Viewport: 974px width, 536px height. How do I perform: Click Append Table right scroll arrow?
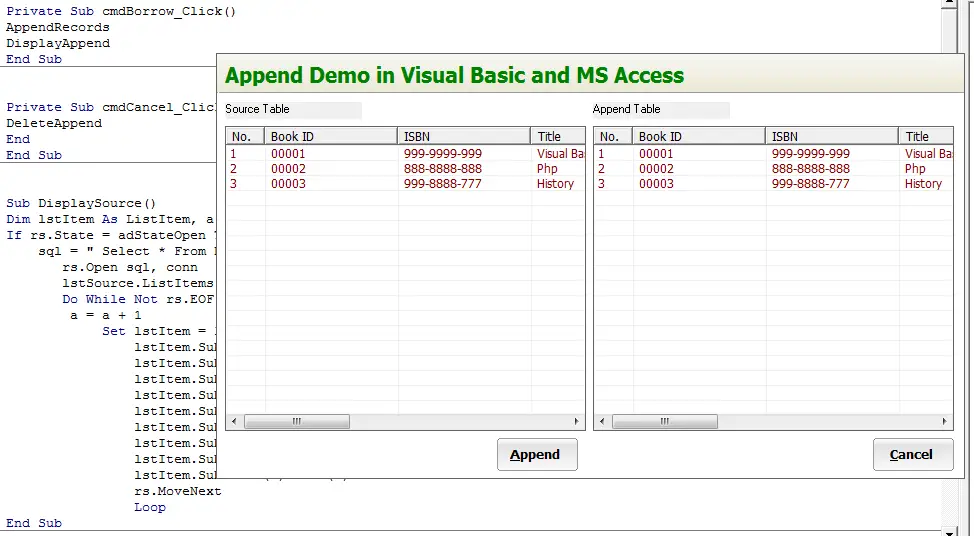click(x=944, y=421)
